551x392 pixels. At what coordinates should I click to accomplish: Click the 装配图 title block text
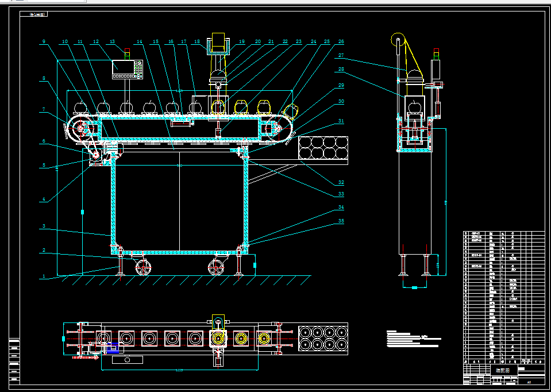coord(503,370)
